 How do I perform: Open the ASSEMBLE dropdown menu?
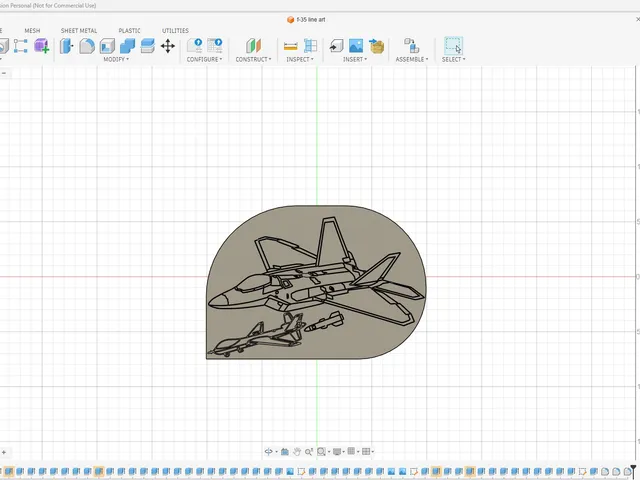coord(412,59)
